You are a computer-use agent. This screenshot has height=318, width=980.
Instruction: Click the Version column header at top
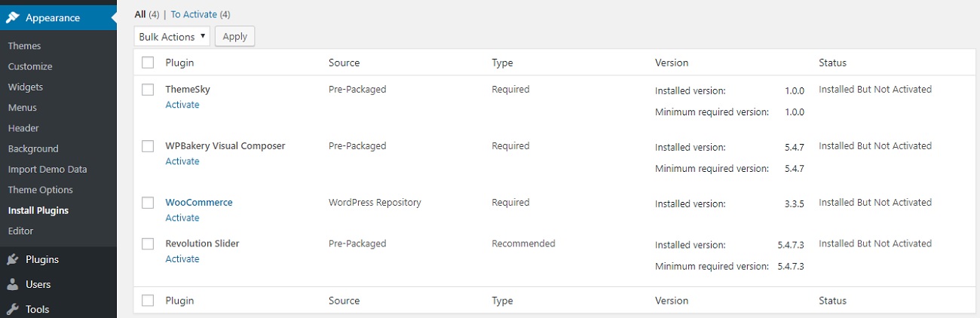672,63
